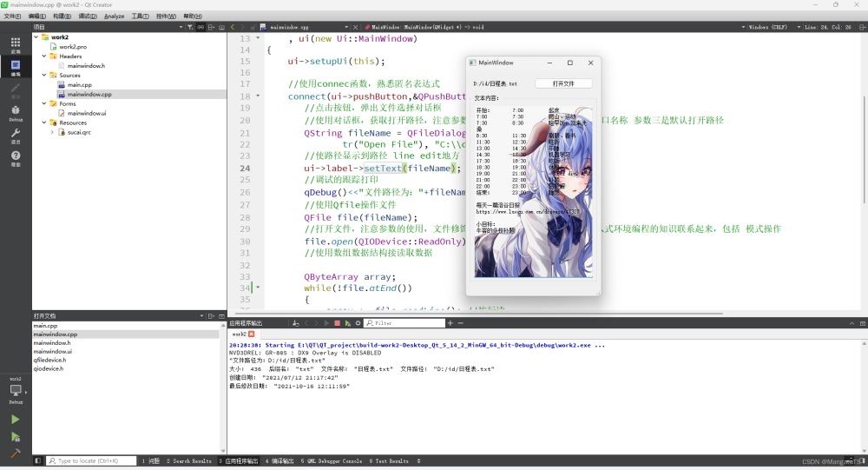
Task: Open the Projects mode wrench icon
Action: tap(16, 135)
